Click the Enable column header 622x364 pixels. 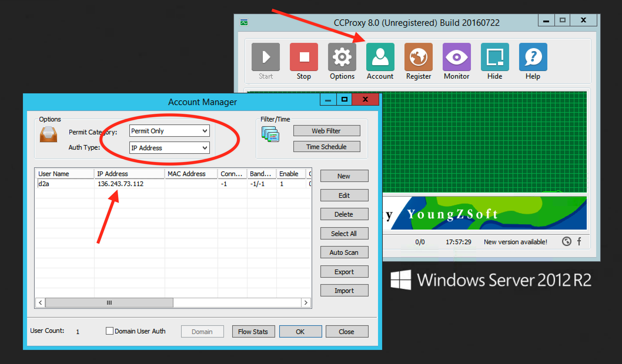click(291, 174)
